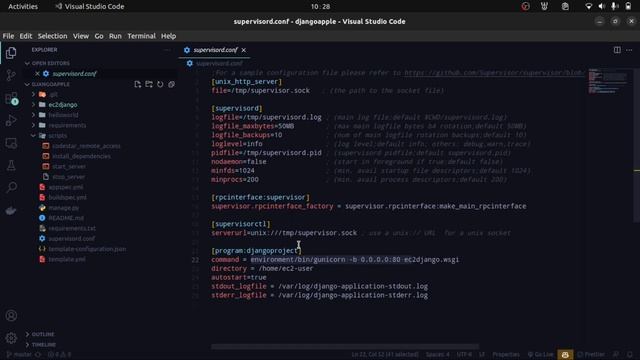This screenshot has height=360, width=640.
Task: Click the microphone icon in system tray
Action: [614, 6]
